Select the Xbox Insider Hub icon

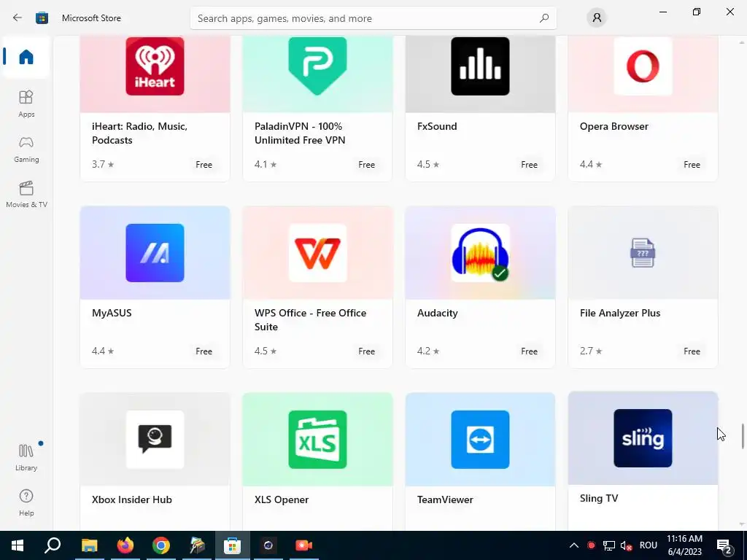pyautogui.click(x=155, y=440)
